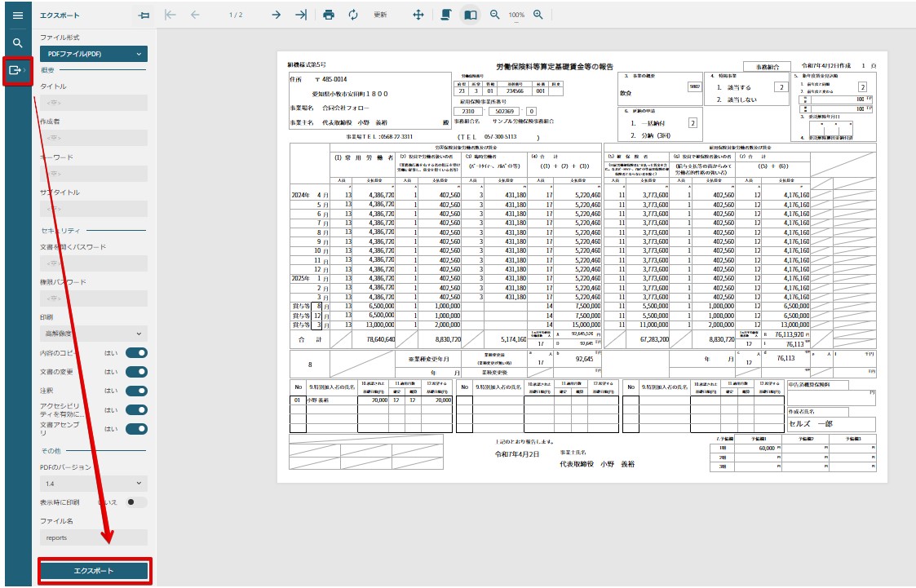916x588 pixels.
Task: Click the 文書を開くパスワード field
Action: click(x=94, y=263)
